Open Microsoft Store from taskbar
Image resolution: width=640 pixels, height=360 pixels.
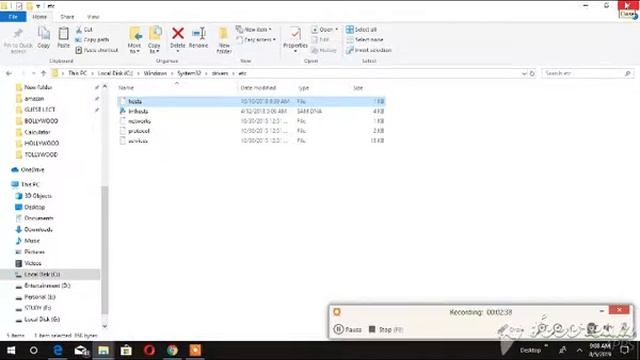pos(127,350)
